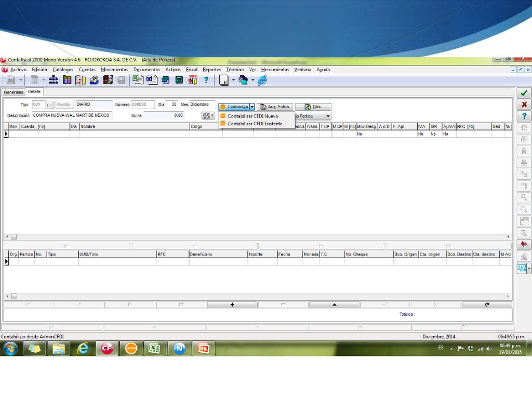The image size is (532, 399).
Task: Click the exit door (Salir) toolbar icon
Action: pyautogui.click(x=193, y=80)
